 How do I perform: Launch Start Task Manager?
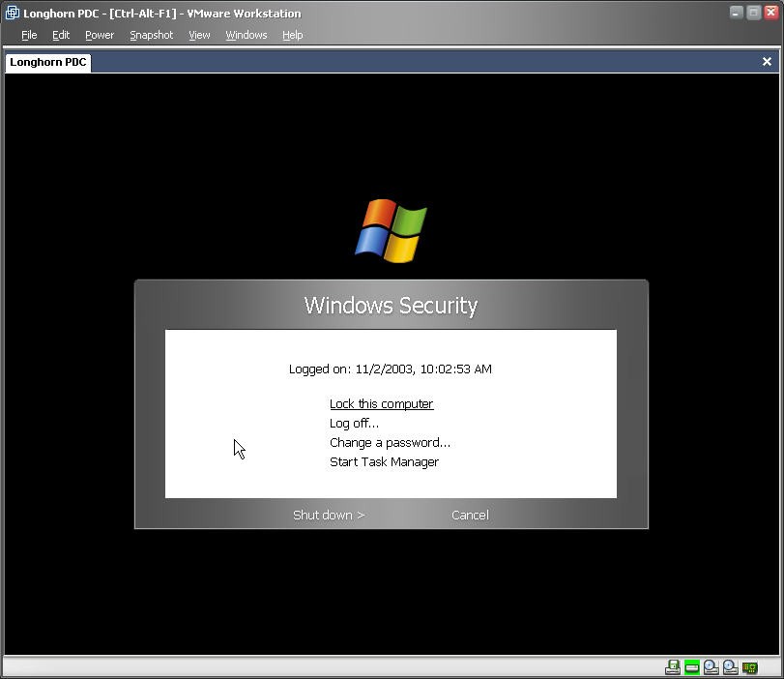coord(384,462)
